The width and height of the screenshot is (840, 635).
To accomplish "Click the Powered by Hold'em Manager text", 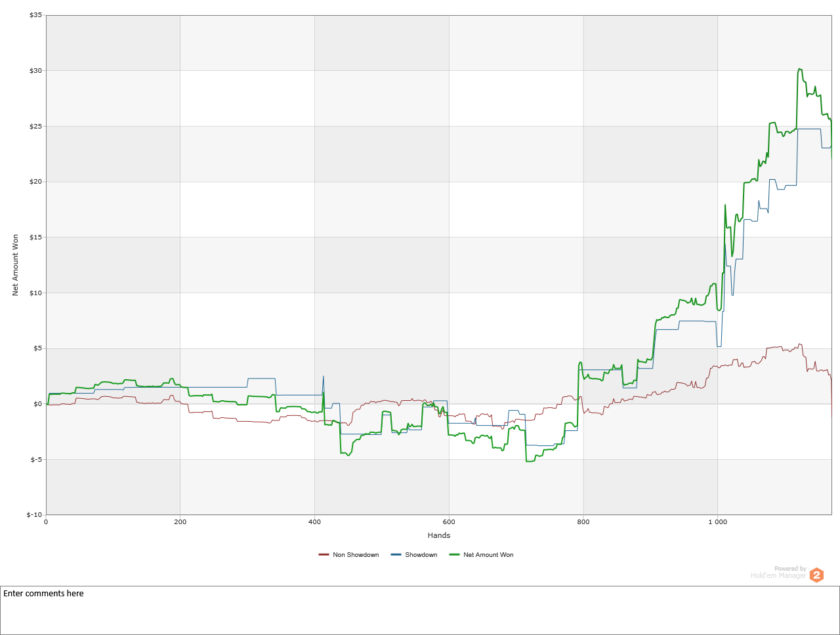I will (778, 572).
